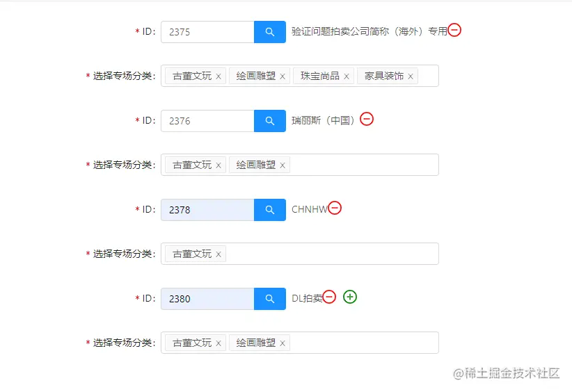
Task: Remove 珠宝尚品 tag from first category selector
Action: [347, 76]
